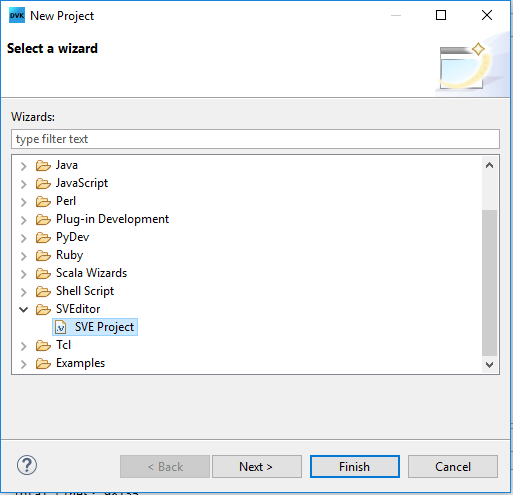The width and height of the screenshot is (513, 495).
Task: Click the Perl folder icon
Action: 43,202
